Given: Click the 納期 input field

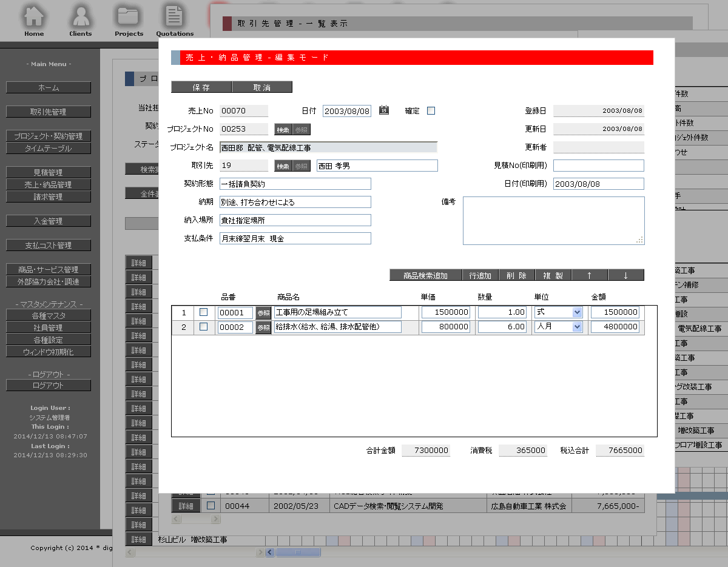Looking at the screenshot, I should [x=295, y=202].
